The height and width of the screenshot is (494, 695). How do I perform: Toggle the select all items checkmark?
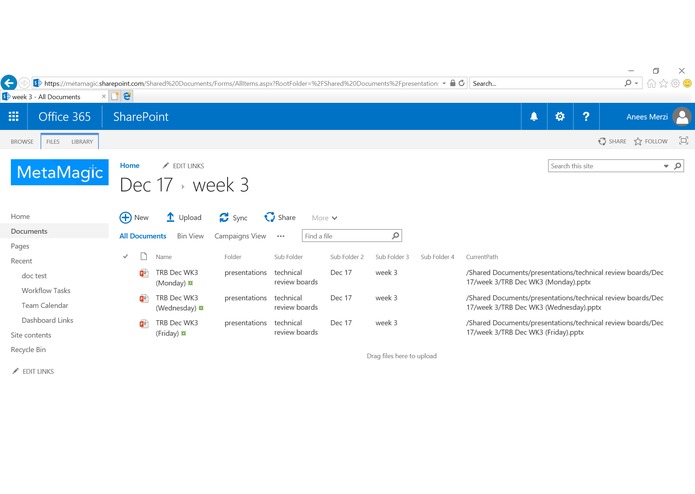pyautogui.click(x=125, y=256)
